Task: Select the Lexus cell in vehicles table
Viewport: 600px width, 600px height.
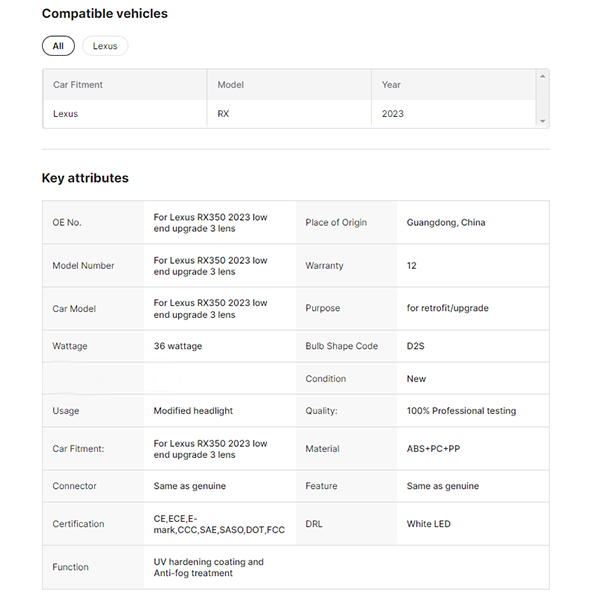Action: [65, 114]
